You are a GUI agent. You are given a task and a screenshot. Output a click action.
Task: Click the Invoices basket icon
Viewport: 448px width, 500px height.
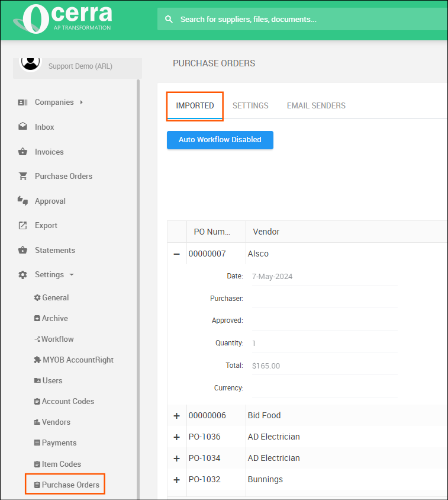[x=22, y=152]
